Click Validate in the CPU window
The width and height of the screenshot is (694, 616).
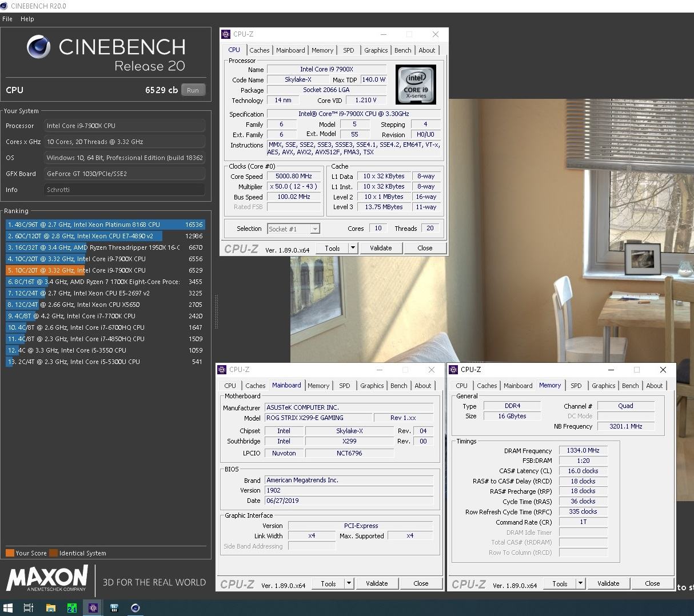[381, 248]
